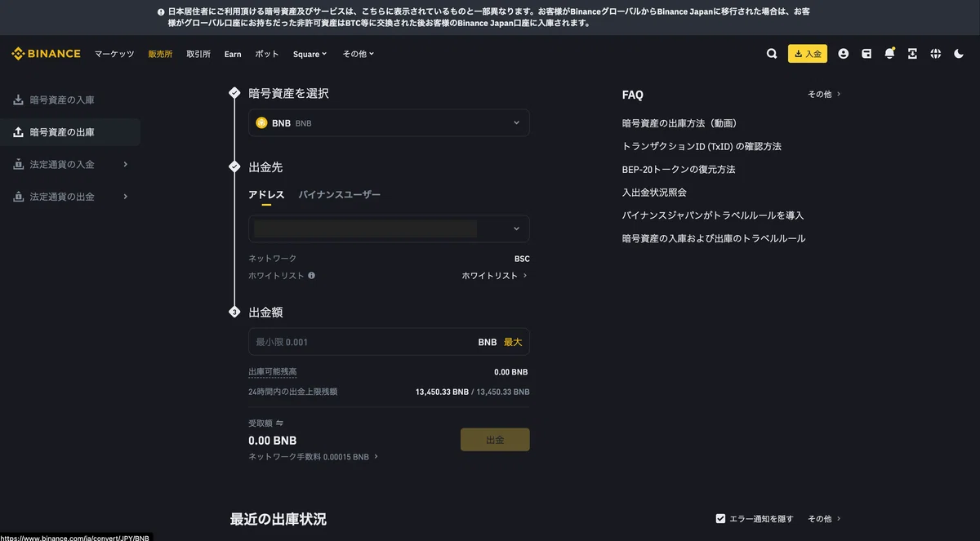
Task: Open Earn menu item
Action: 233,54
